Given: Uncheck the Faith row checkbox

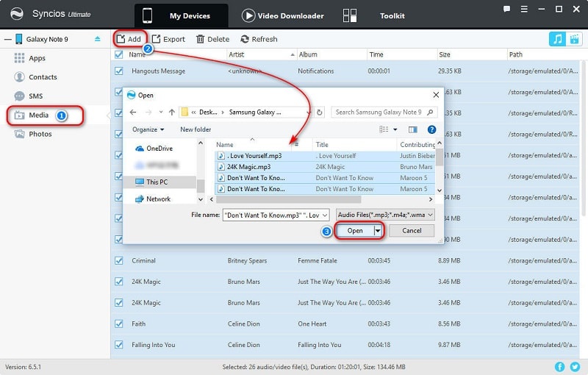Looking at the screenshot, I should pos(119,324).
